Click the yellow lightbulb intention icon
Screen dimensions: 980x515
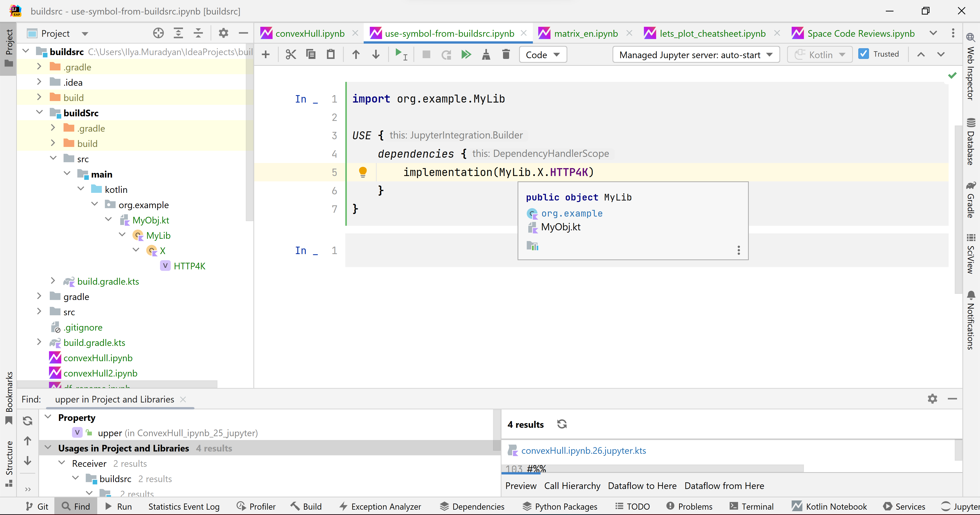(x=363, y=172)
